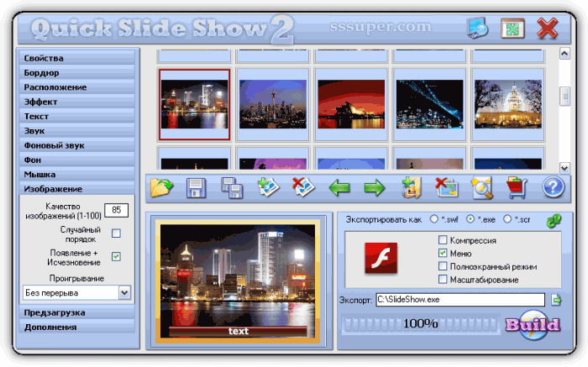Select the Capitol building night thumbnail
Screen dimensions: 588x367
(x=507, y=104)
